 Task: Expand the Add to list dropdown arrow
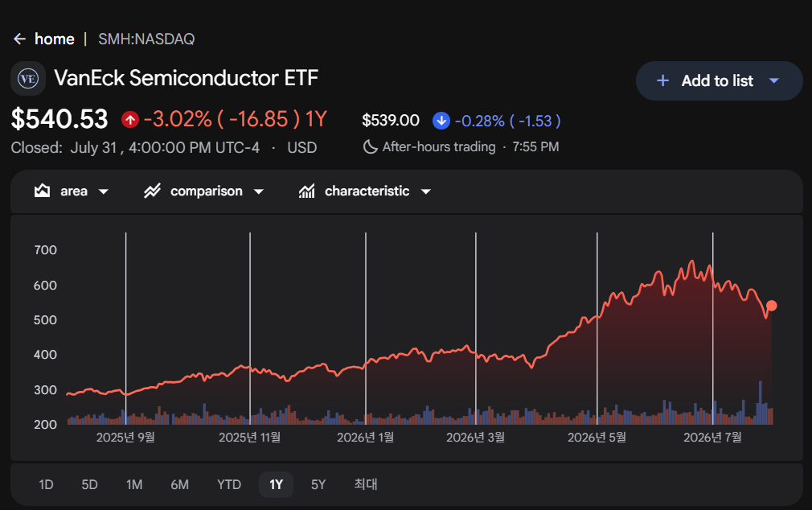[774, 81]
